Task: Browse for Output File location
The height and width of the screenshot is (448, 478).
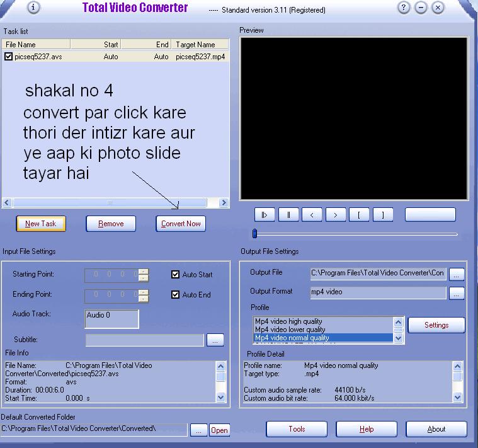Action: [457, 274]
